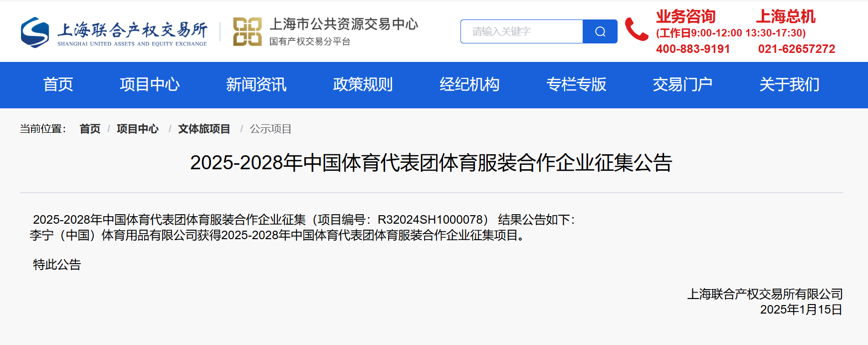Select 政策规则 from the navigation bar
The width and height of the screenshot is (868, 345).
coord(363,85)
